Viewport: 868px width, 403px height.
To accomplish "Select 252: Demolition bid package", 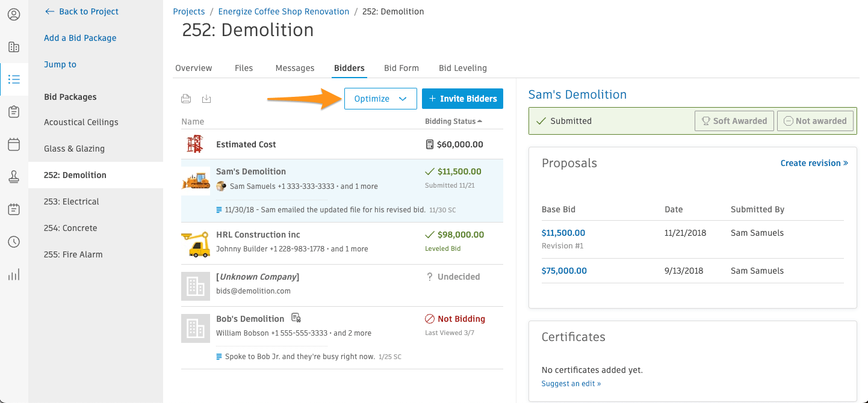I will click(x=96, y=175).
